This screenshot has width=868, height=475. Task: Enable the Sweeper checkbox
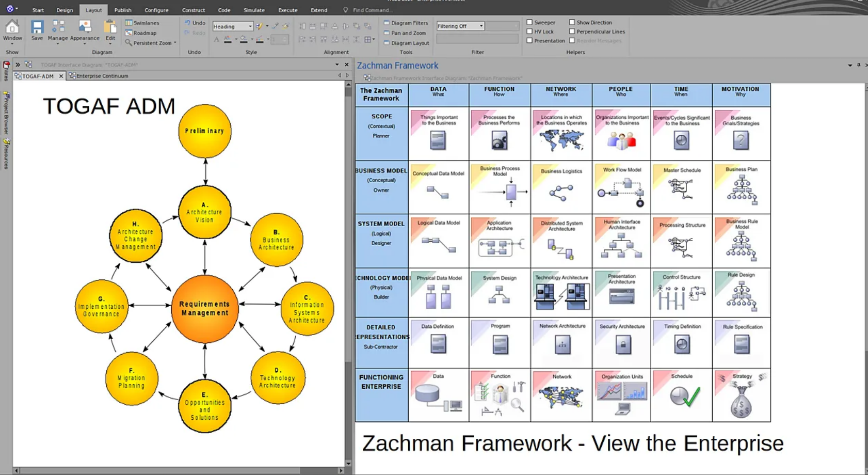tap(529, 22)
